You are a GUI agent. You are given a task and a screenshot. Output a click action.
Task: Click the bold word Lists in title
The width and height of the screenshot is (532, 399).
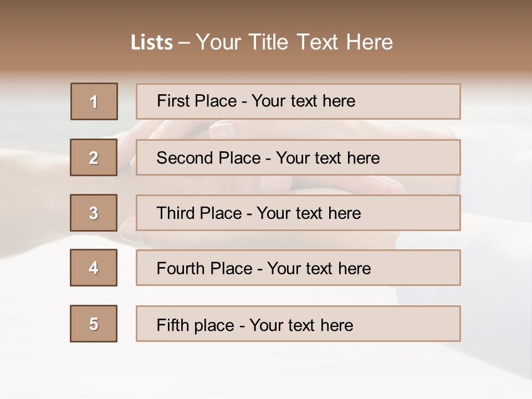(152, 43)
